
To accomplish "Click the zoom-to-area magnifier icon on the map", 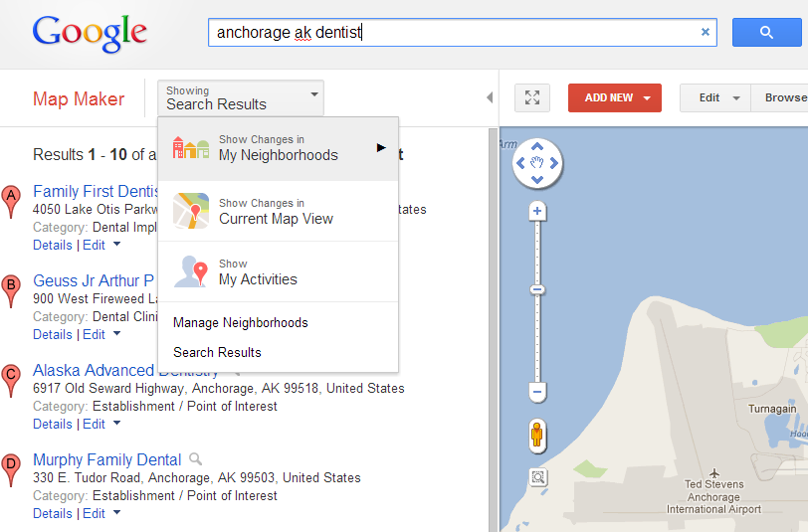I will click(x=538, y=477).
